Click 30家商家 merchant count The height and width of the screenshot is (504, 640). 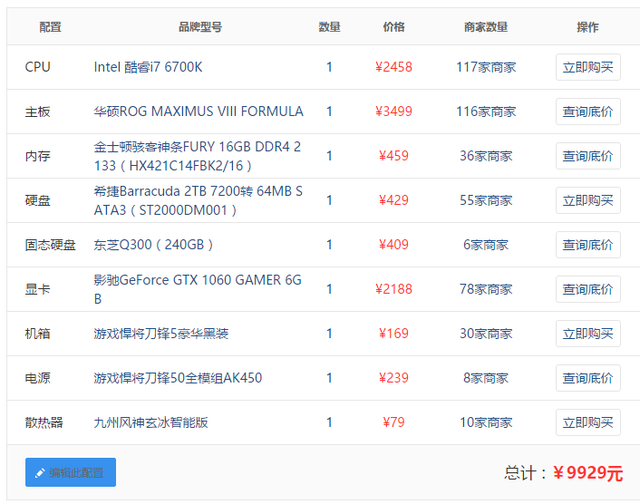486,334
